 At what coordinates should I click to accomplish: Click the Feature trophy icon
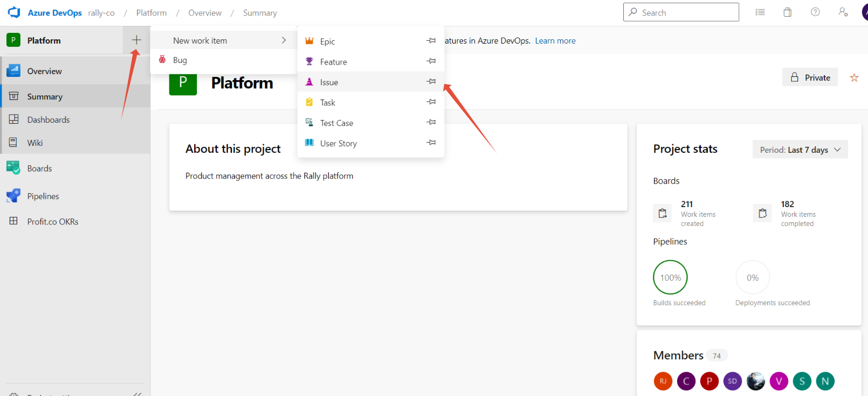tap(309, 61)
